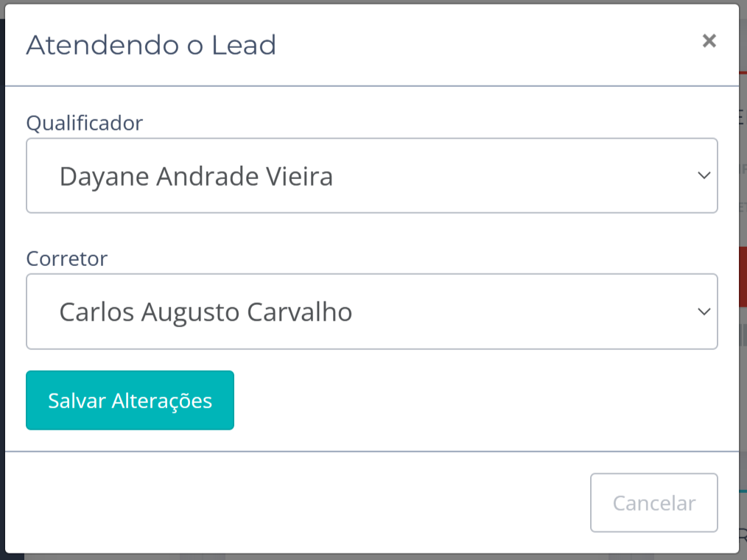Click the Corretor field label
Viewport: 747px width, 560px height.
(x=67, y=259)
